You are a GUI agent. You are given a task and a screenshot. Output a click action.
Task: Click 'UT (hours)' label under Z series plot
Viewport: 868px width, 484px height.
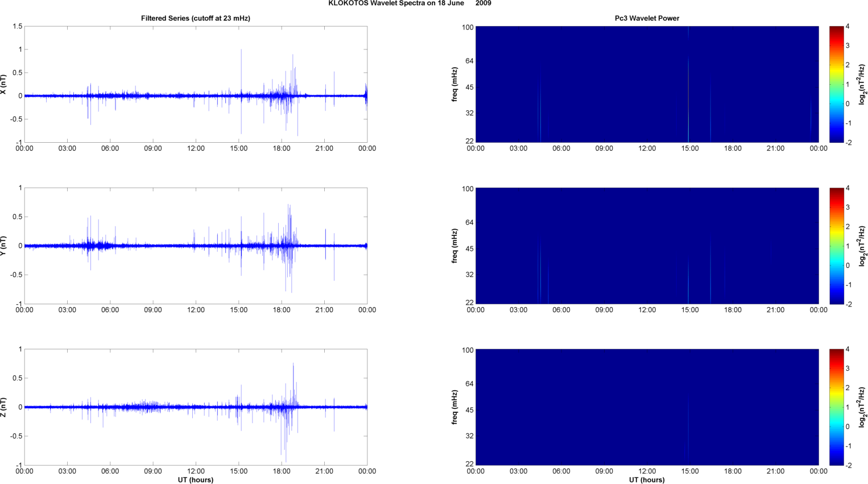coord(196,479)
